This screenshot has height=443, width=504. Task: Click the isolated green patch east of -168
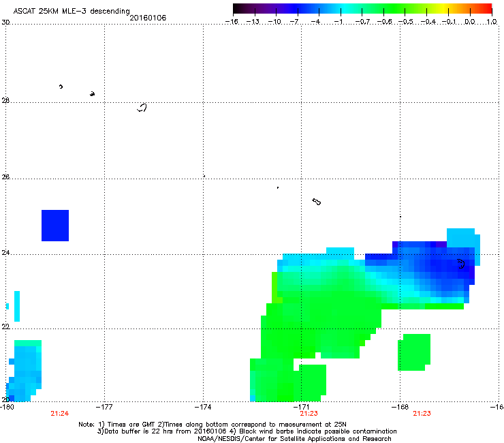tap(414, 352)
